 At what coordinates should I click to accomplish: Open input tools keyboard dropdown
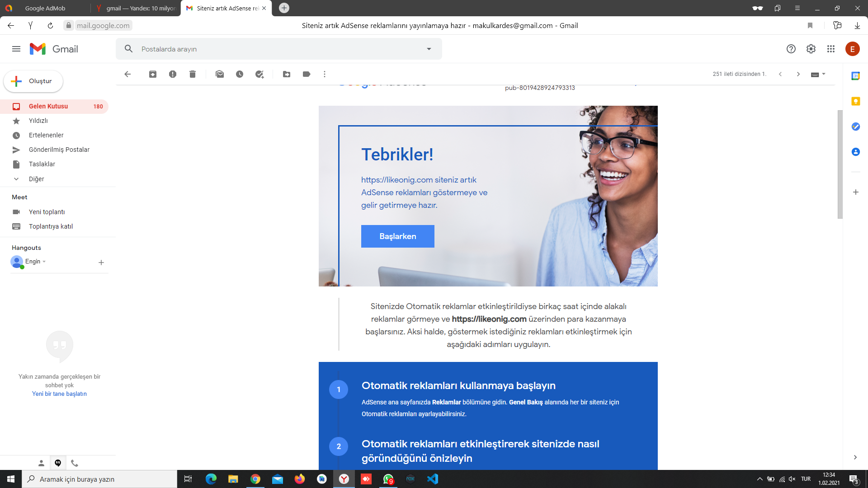818,74
